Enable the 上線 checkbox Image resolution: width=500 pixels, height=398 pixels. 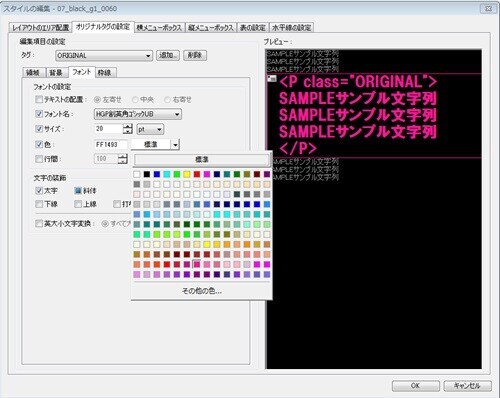point(78,204)
